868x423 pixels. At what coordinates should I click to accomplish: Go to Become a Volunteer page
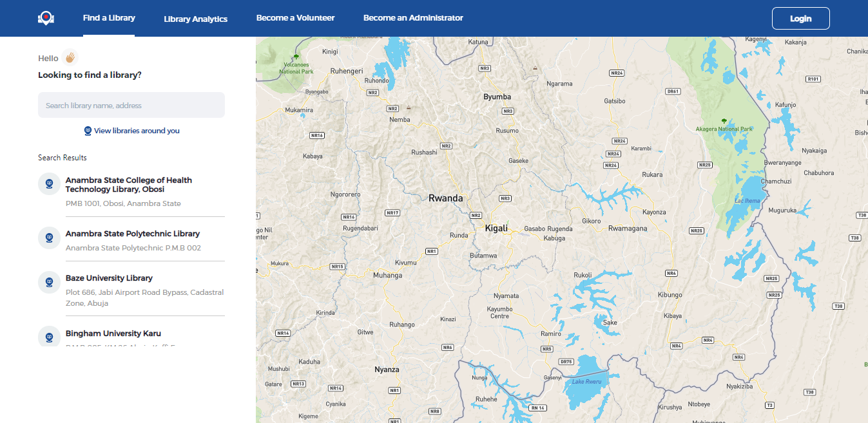click(296, 18)
